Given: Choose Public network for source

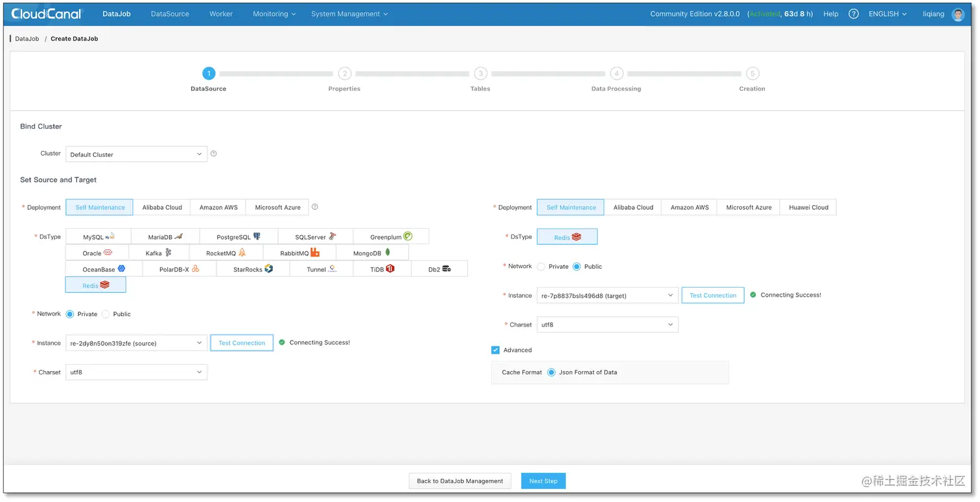Looking at the screenshot, I should tap(106, 314).
